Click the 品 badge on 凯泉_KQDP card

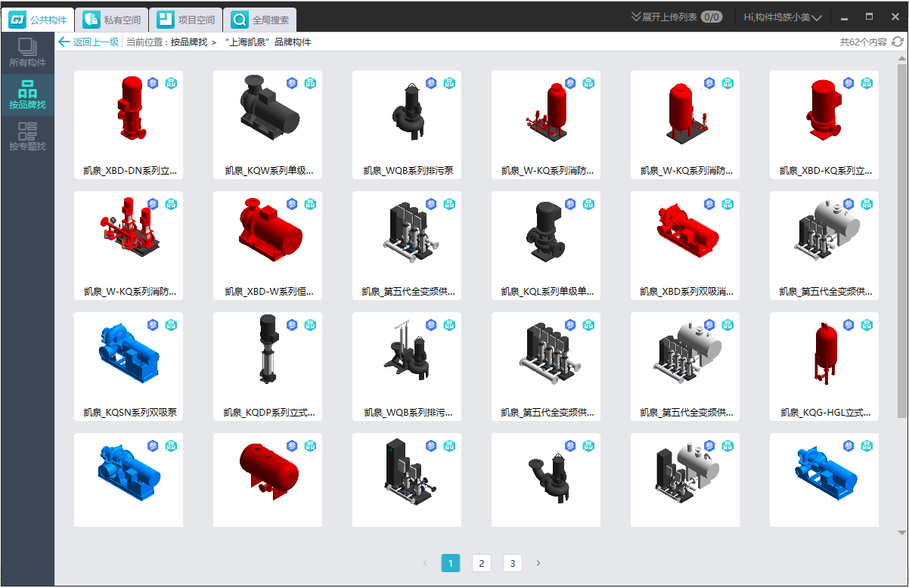tap(310, 325)
